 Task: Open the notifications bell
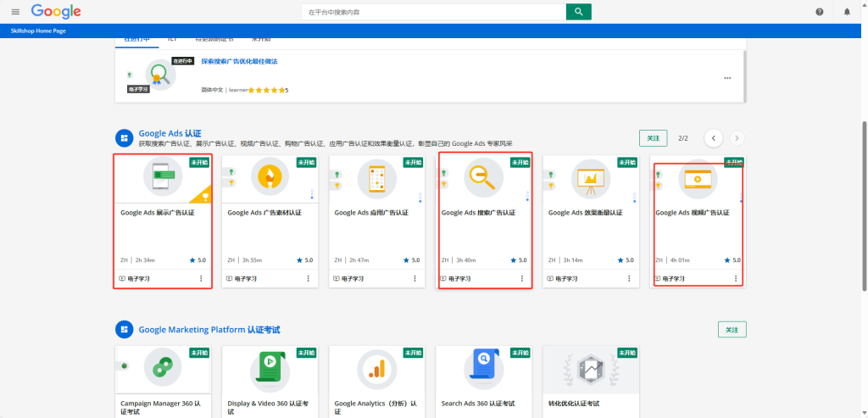click(x=847, y=12)
